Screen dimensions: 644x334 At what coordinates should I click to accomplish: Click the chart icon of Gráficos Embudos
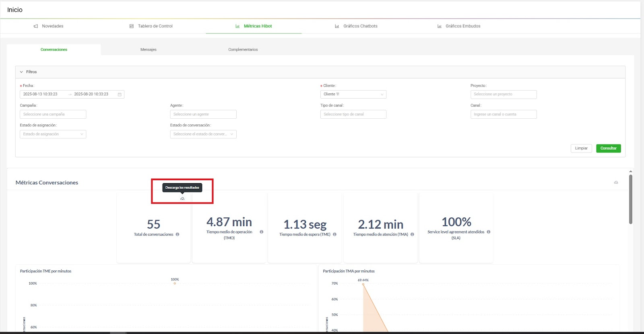(x=440, y=26)
